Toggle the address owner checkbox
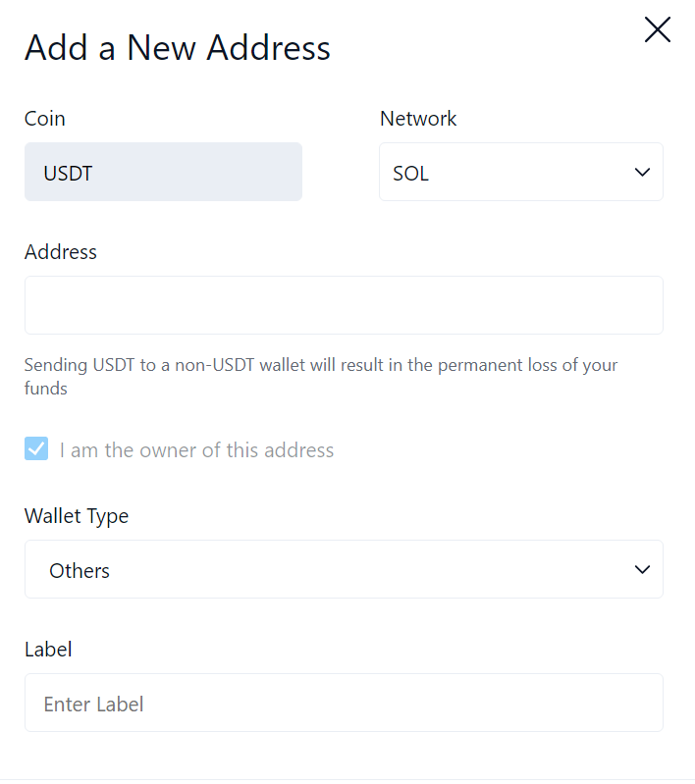The image size is (695, 784). point(36,450)
